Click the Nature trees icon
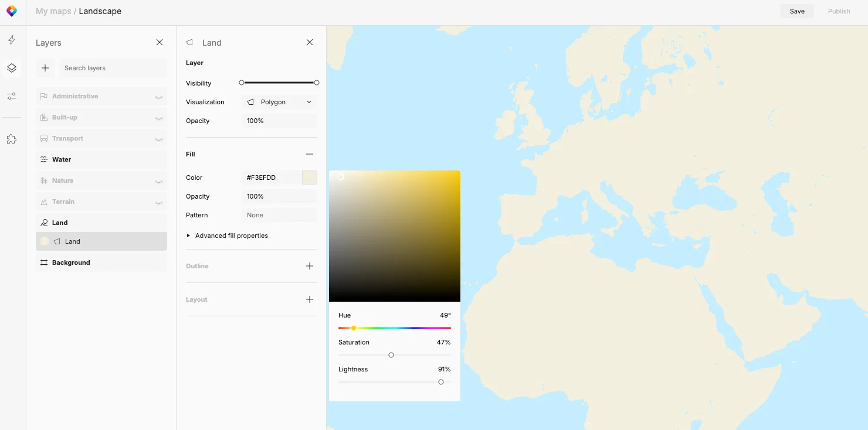Screen dimensions: 868x430 44,180
